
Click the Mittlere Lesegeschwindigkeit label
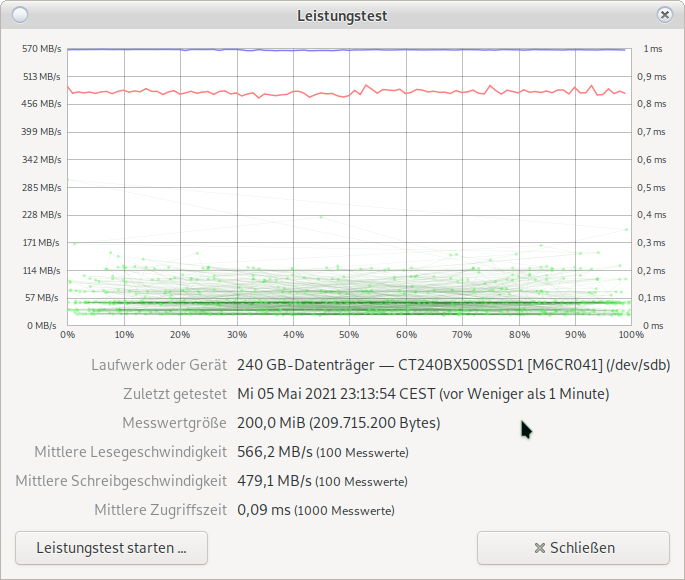131,452
